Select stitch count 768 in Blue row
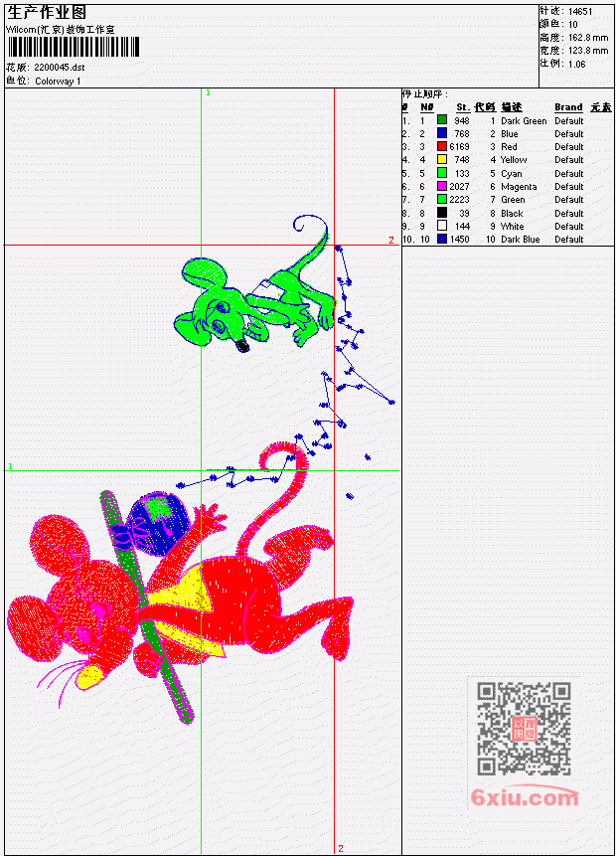The height and width of the screenshot is (856, 616). tap(462, 134)
